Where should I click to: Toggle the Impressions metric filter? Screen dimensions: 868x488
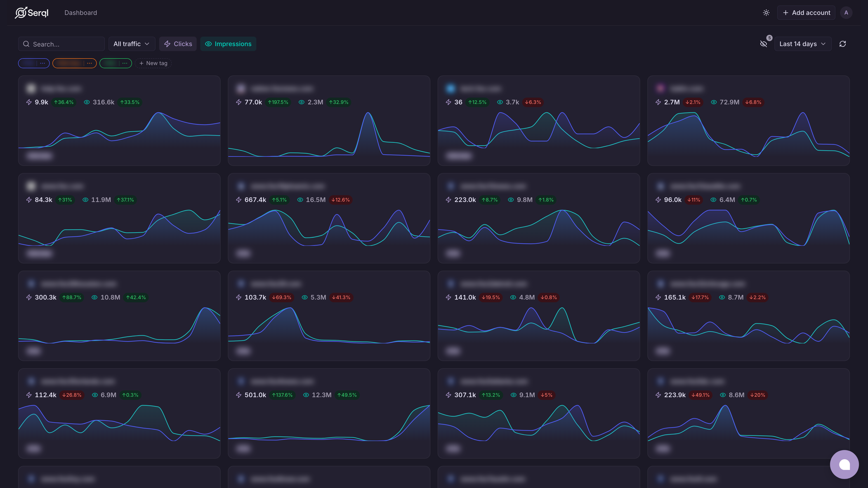[228, 44]
